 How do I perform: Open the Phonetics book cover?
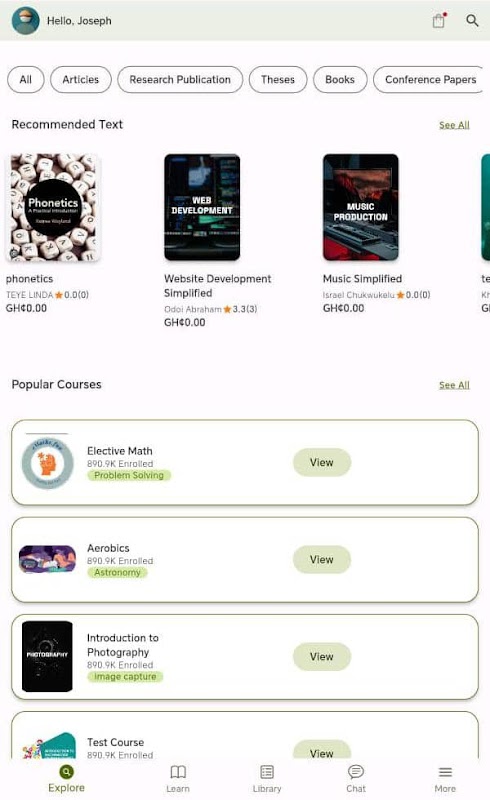pos(53,207)
